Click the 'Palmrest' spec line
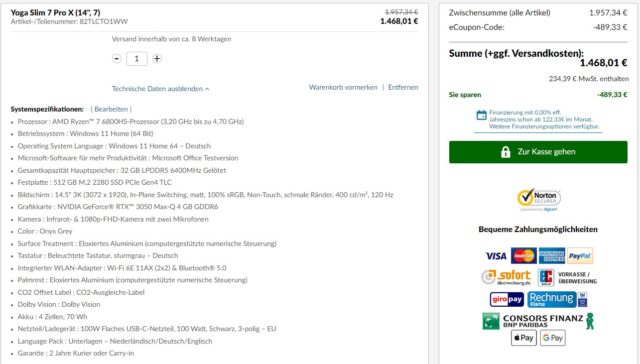 click(x=132, y=280)
